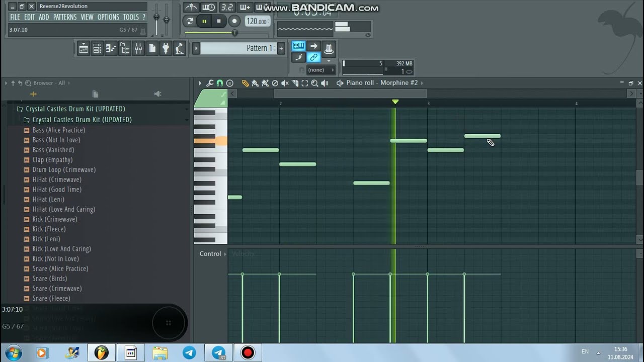Open the stamp chord selector icon
This screenshot has width=644, height=362.
point(230,83)
